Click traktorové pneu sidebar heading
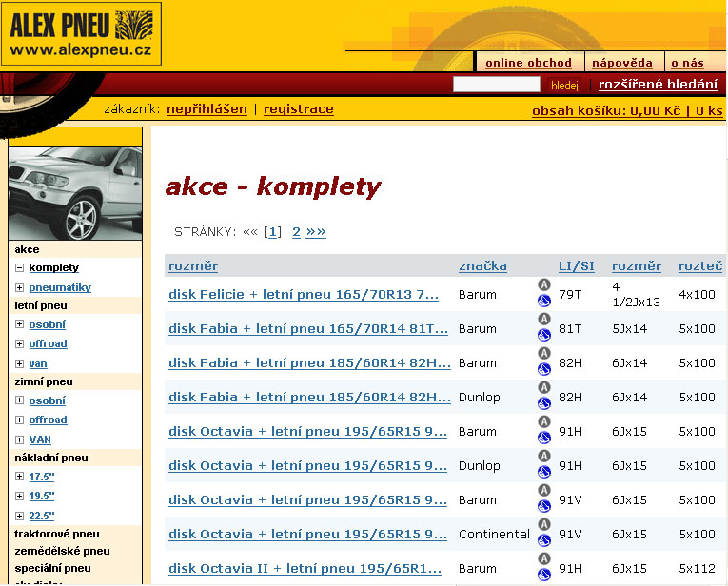Image resolution: width=728 pixels, height=586 pixels. point(57,534)
